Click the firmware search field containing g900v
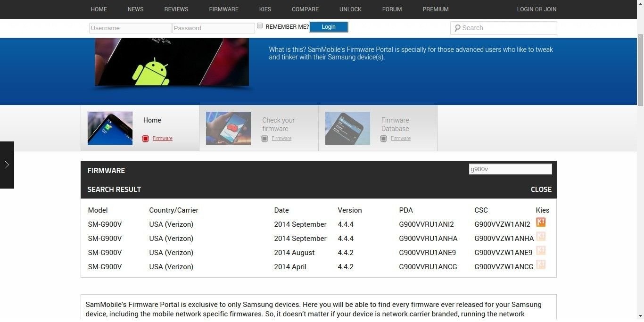The width and height of the screenshot is (644, 322). 510,169
